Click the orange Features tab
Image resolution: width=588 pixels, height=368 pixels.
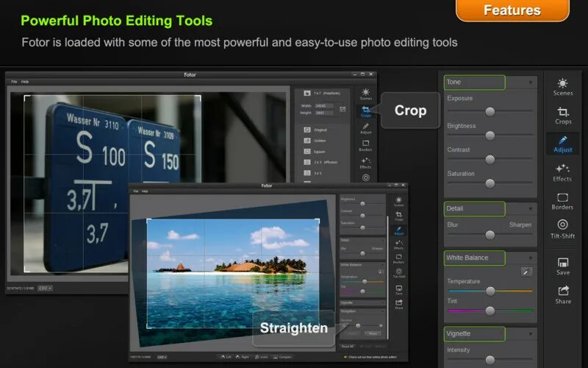pyautogui.click(x=512, y=10)
